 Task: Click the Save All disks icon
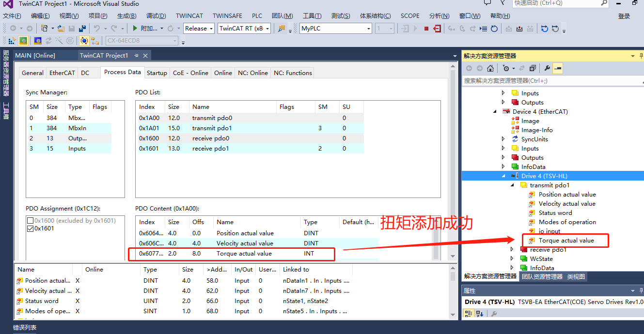[82, 29]
